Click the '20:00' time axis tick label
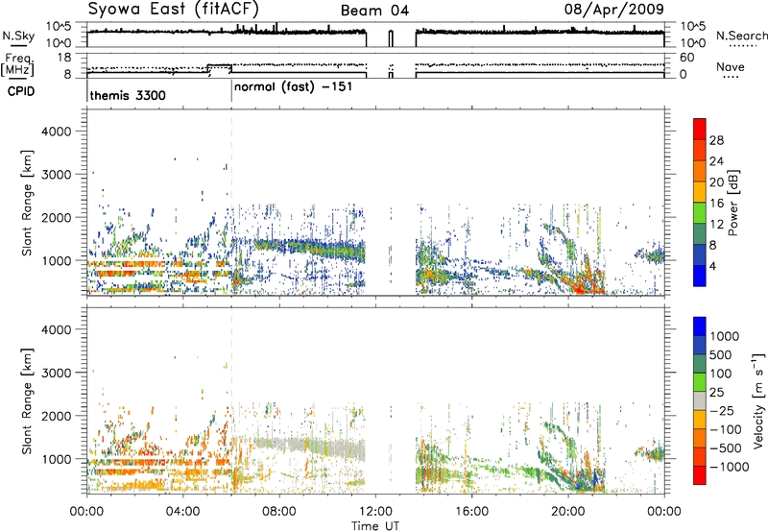 567,512
